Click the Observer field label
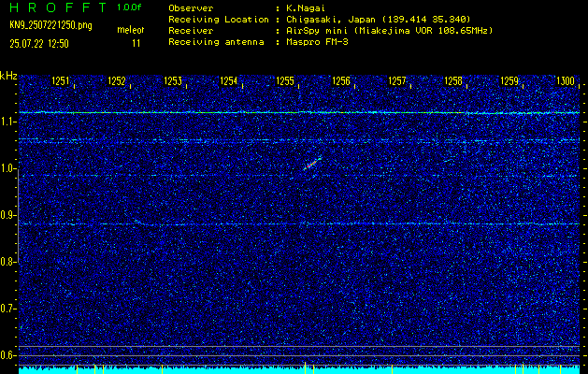588x374 pixels. pos(191,7)
